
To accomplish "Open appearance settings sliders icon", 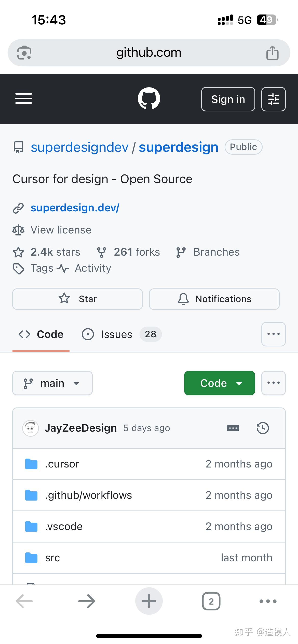I will click(x=273, y=99).
